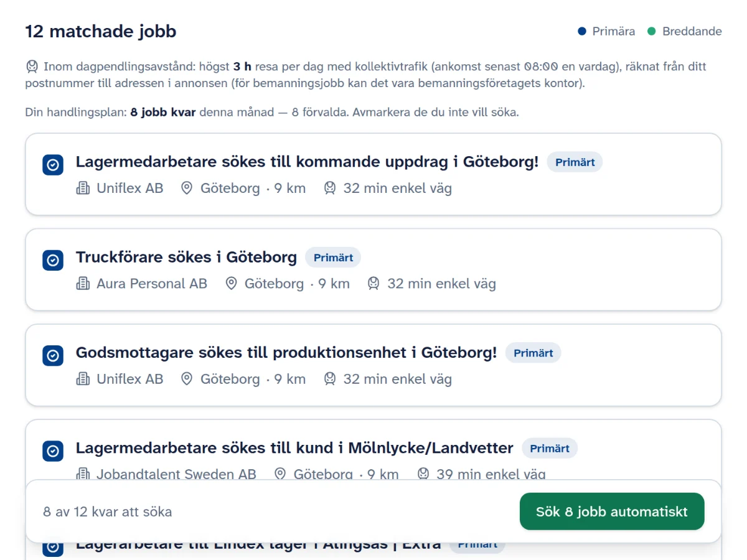Click Göteborg · 9 km in Truckförare card

(297, 284)
